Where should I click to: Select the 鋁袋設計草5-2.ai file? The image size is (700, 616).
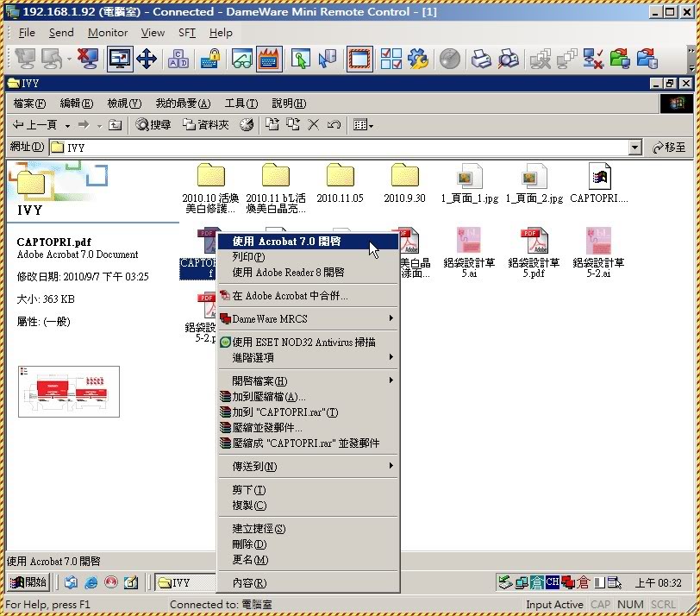[x=598, y=253]
